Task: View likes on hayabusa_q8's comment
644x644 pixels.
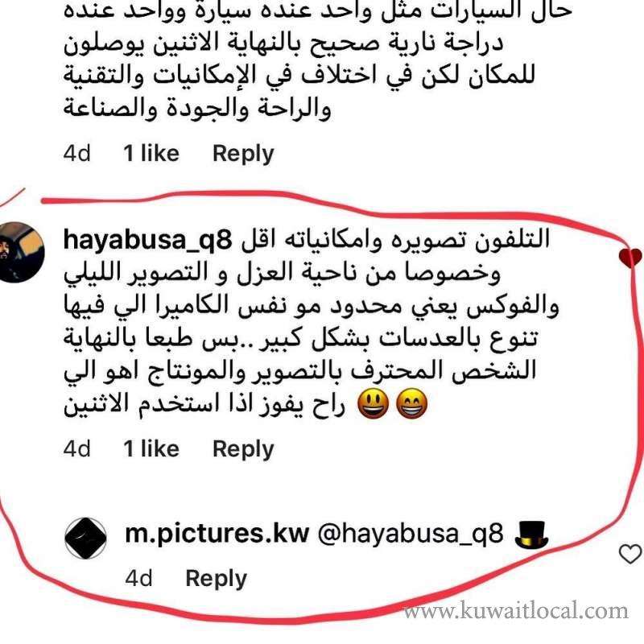Action: click(x=151, y=448)
